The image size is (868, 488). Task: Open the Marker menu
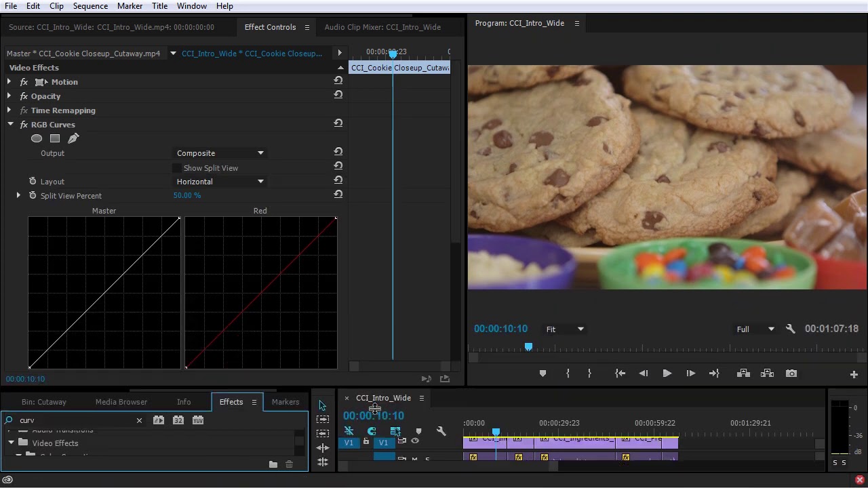coord(130,6)
